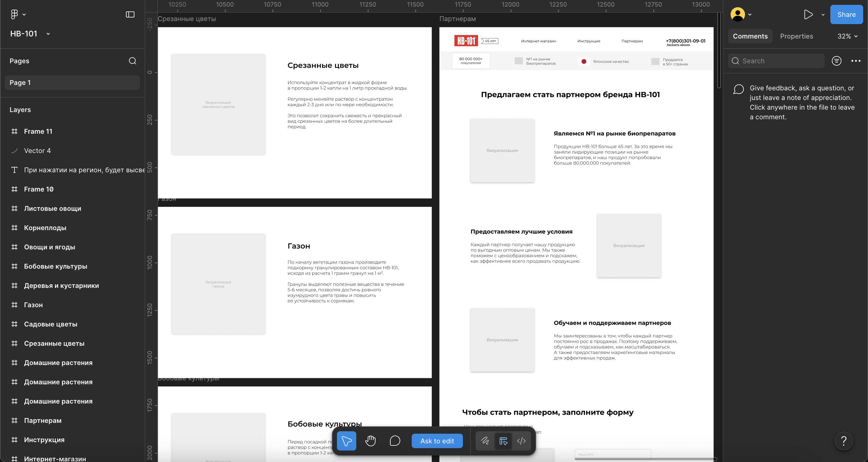
Task: Select the Comment tool in toolbar
Action: (395, 441)
